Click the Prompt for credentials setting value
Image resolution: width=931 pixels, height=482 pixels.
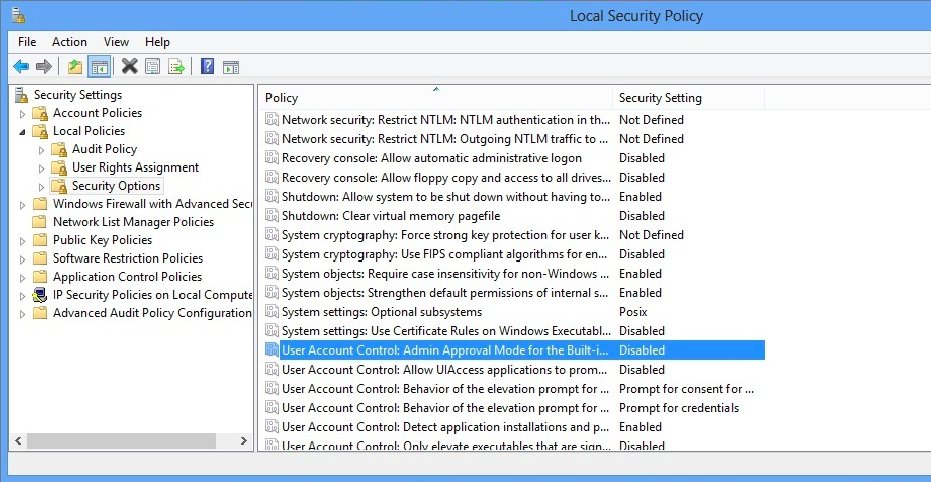[x=679, y=408]
